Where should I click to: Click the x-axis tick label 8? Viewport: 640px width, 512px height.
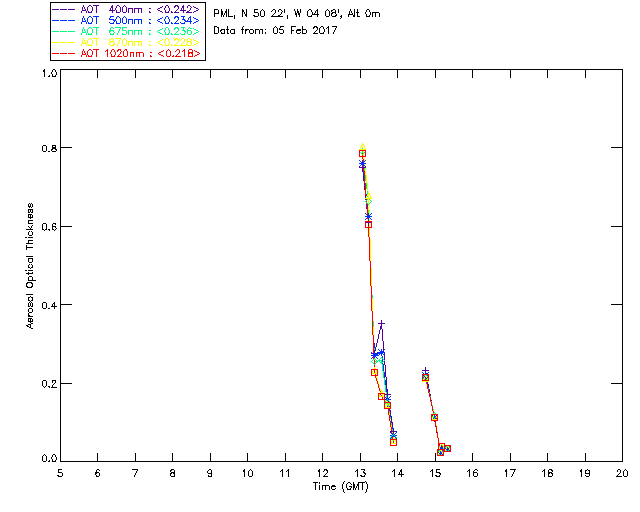[x=173, y=473]
